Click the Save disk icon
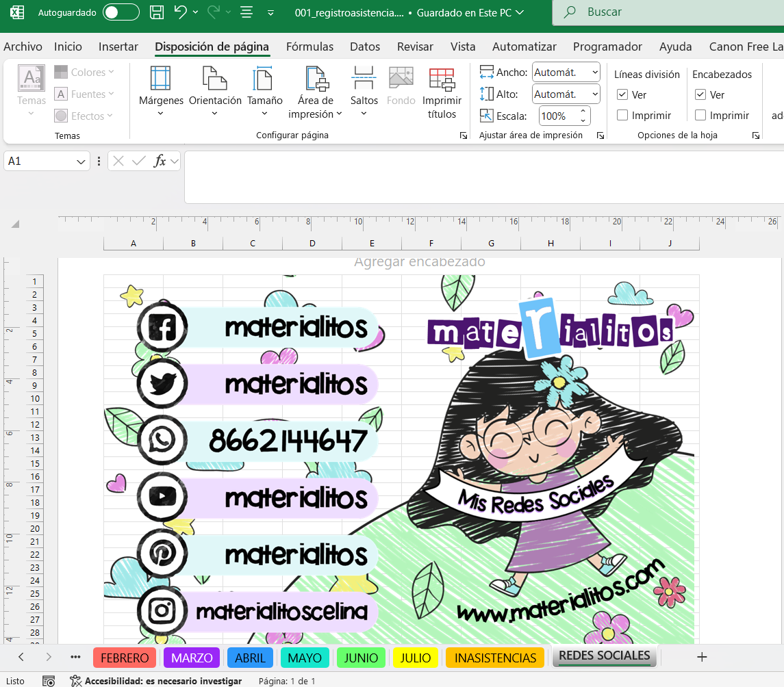Screen dimensions: 784x687 [156, 12]
